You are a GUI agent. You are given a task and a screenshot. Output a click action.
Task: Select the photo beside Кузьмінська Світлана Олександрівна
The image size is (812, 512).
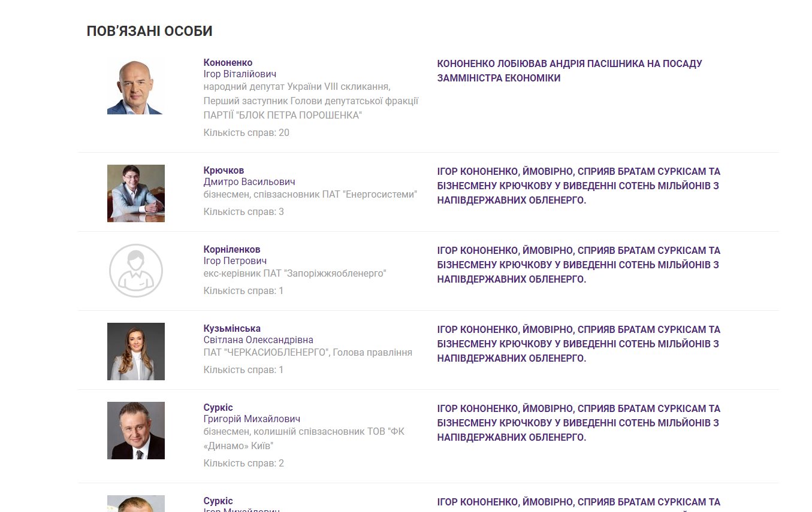pos(136,352)
